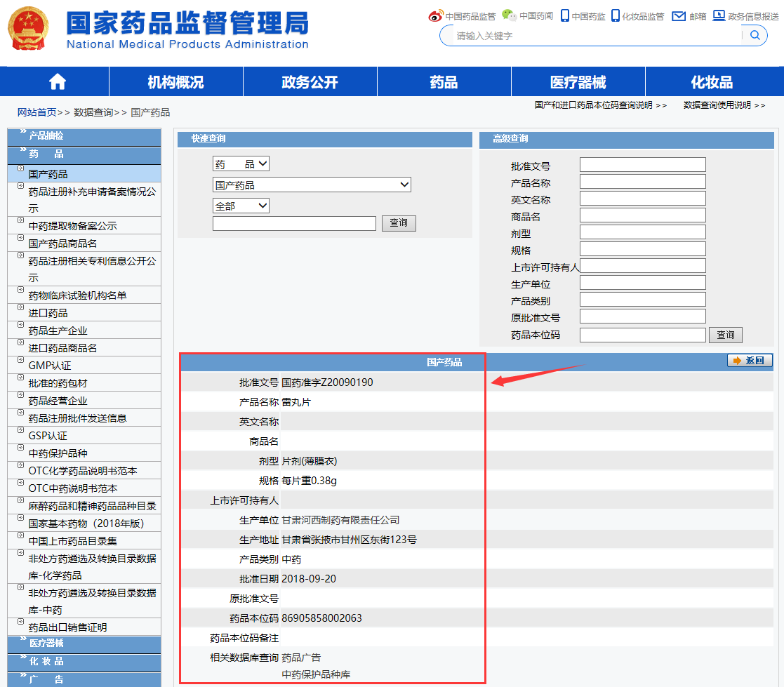Open the 化妆品监管 mobile icon

pyautogui.click(x=616, y=16)
